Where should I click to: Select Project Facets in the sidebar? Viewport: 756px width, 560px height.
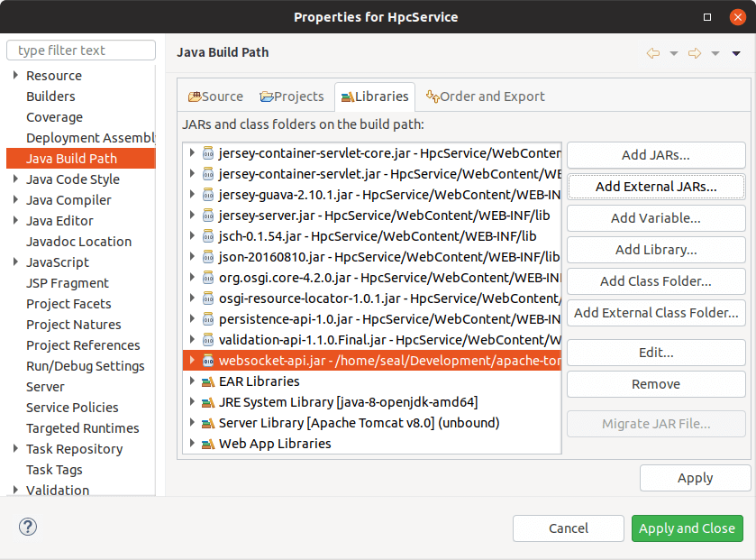(68, 304)
